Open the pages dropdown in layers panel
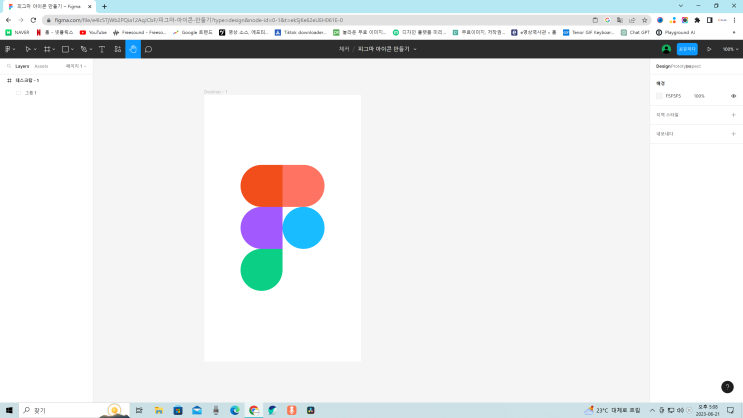The height and width of the screenshot is (418, 743). point(76,66)
